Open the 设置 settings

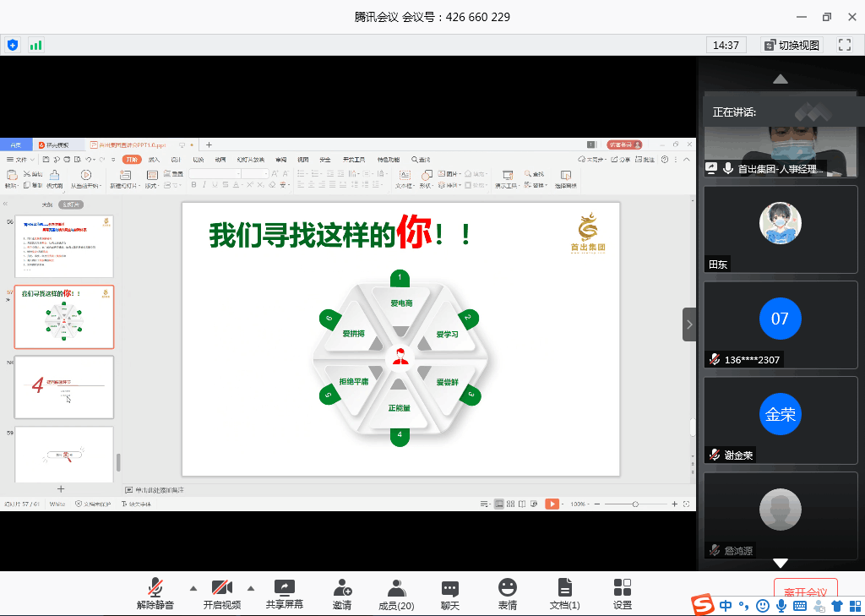tap(623, 594)
